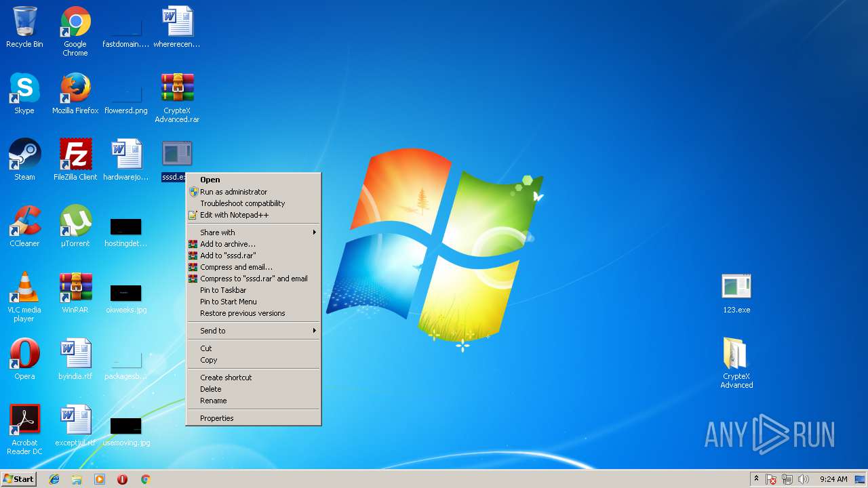Open the Start menu button
This screenshot has height=488, width=868.
coord(18,479)
